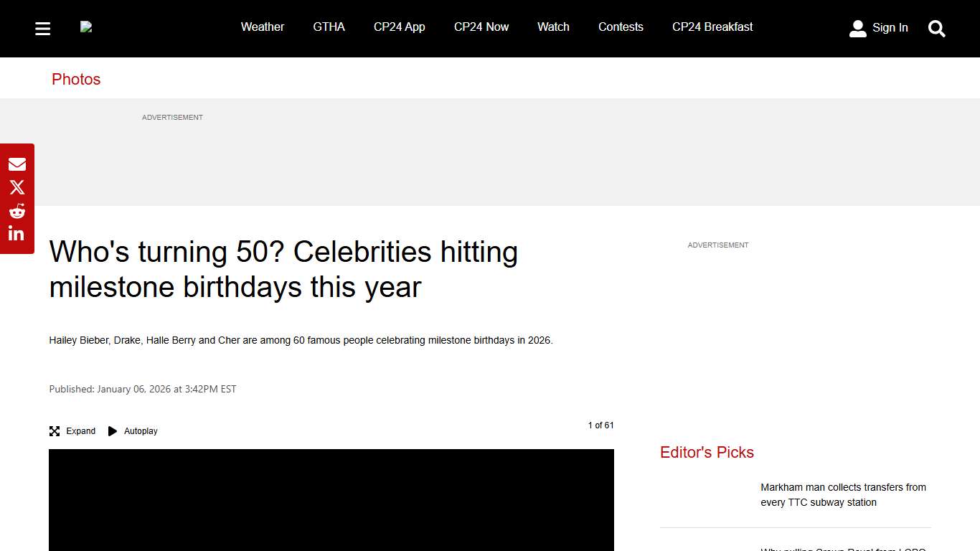The width and height of the screenshot is (980, 551).
Task: Open the GTHA section
Action: pyautogui.click(x=329, y=27)
